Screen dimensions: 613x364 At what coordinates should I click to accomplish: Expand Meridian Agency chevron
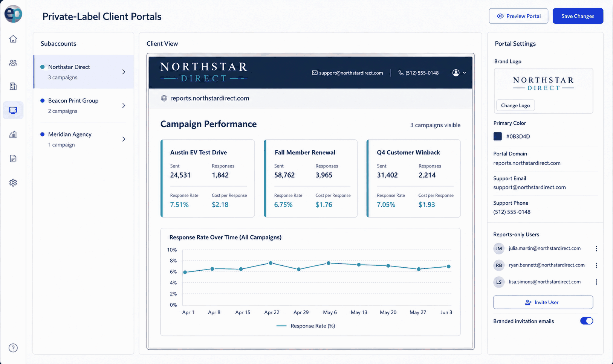(x=124, y=139)
